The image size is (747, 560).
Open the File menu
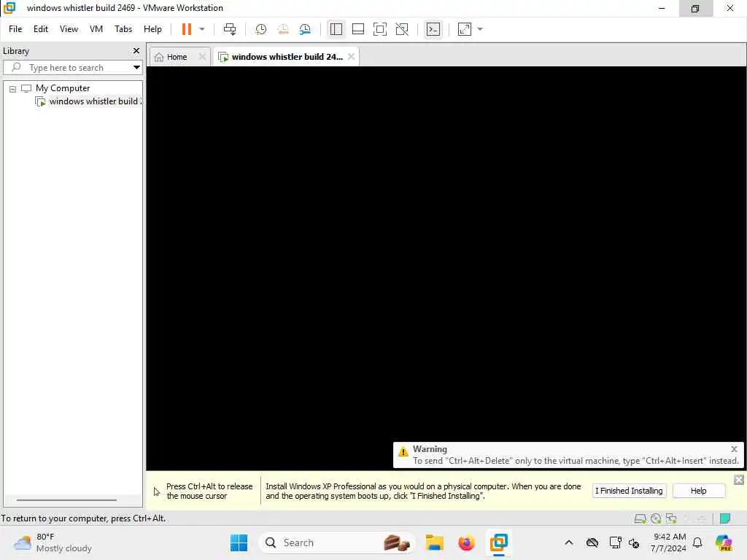[x=15, y=29]
